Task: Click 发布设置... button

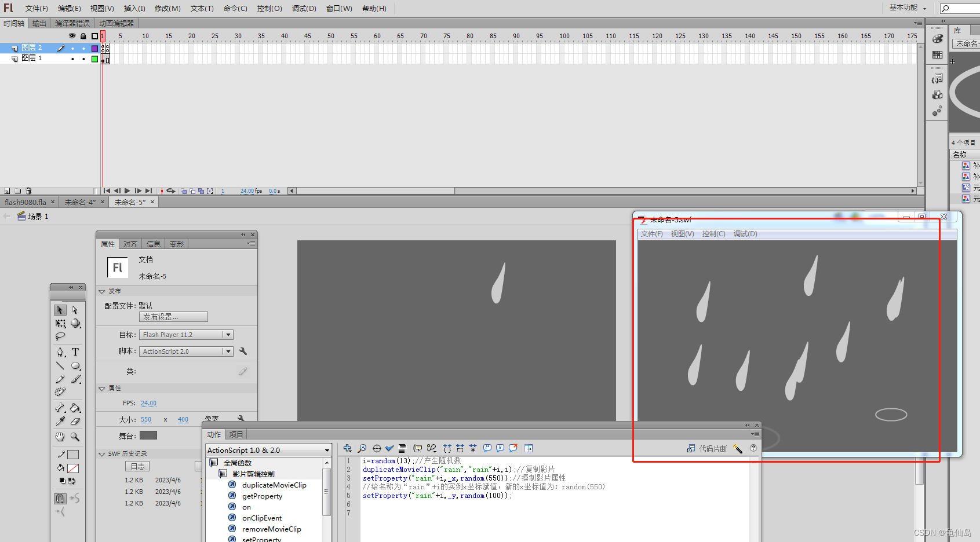Action: click(173, 317)
